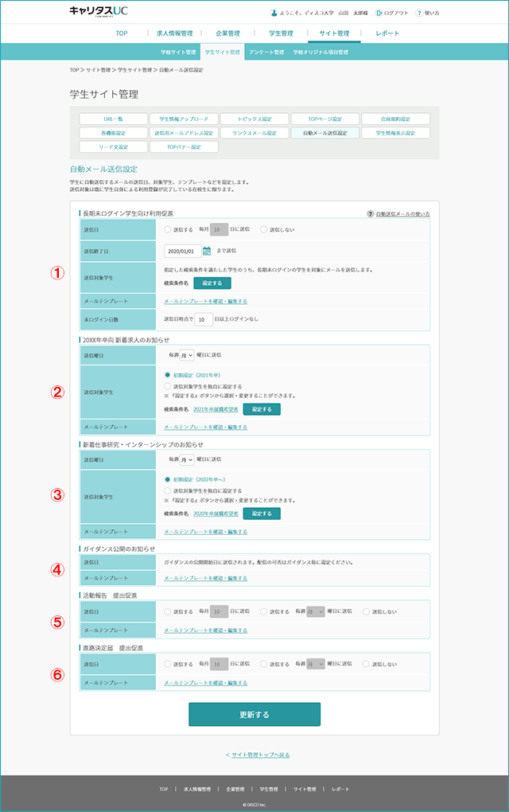The height and width of the screenshot is (812, 509).
Task: Click day-of-month field in 活動報告 section
Action: [219, 611]
